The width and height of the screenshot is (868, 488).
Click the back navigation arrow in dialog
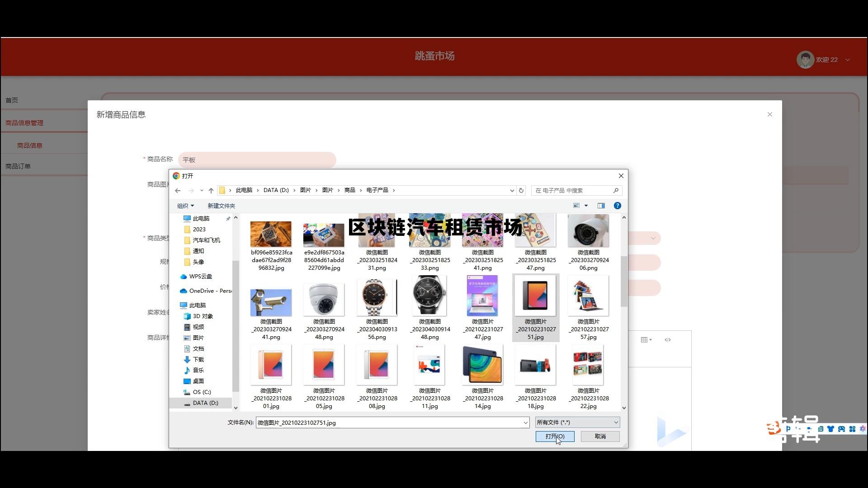coord(178,191)
